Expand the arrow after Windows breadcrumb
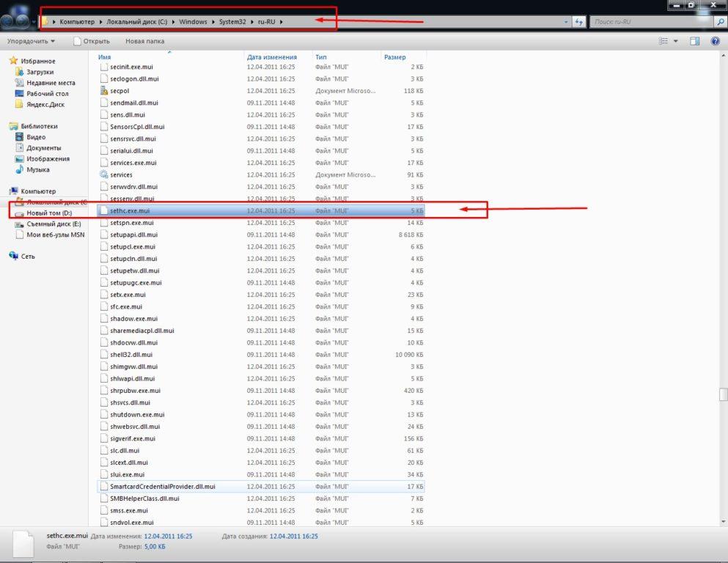Viewport: 728px width, 563px height. pos(213,22)
